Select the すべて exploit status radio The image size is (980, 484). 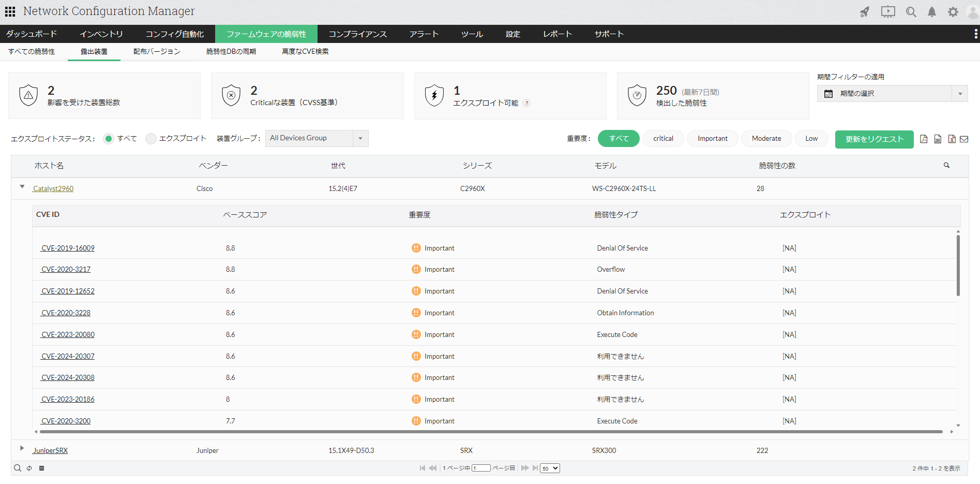click(x=109, y=139)
